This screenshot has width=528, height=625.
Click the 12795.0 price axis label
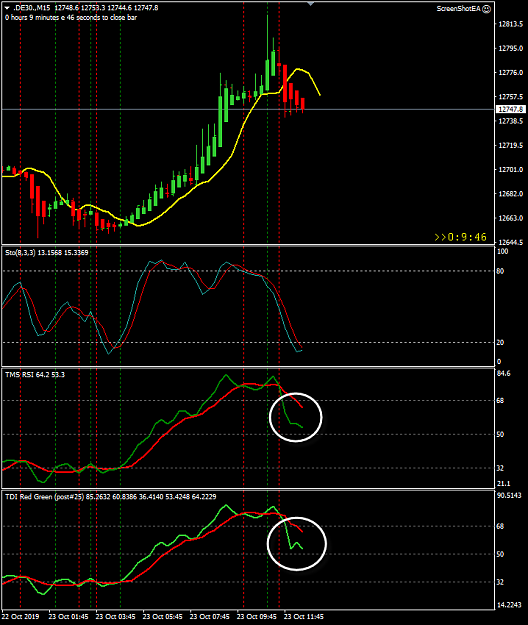[x=510, y=48]
